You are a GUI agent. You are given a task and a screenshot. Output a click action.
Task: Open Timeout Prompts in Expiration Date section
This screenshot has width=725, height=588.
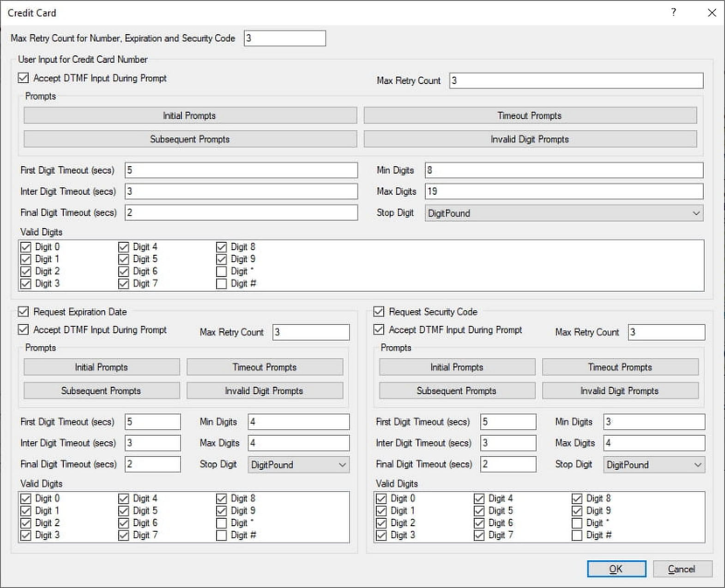pos(265,367)
